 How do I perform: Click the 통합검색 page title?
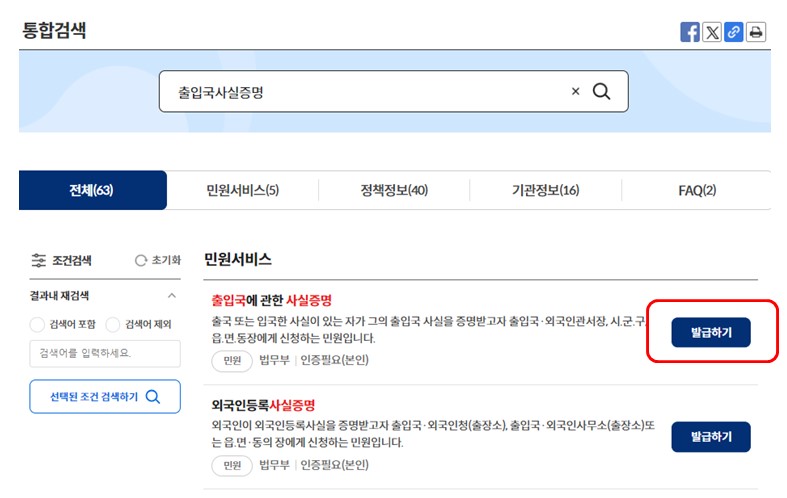pos(54,30)
